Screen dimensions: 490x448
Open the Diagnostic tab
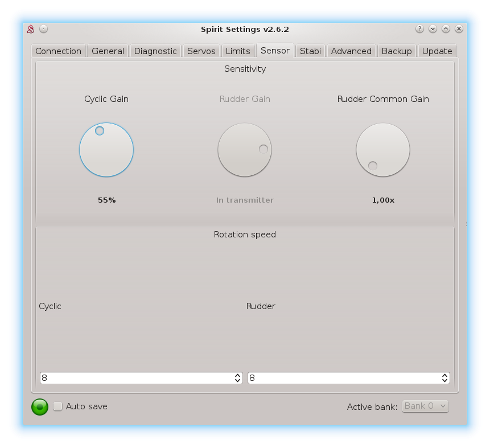(155, 51)
